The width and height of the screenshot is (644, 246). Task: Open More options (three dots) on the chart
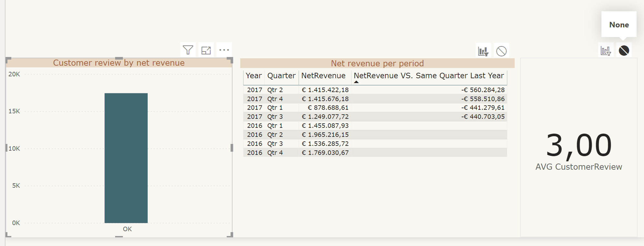(224, 50)
